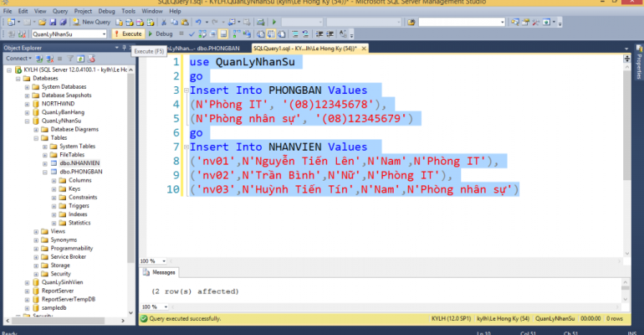
Task: Toggle Include Actual Execution Plan
Action: coord(237,34)
